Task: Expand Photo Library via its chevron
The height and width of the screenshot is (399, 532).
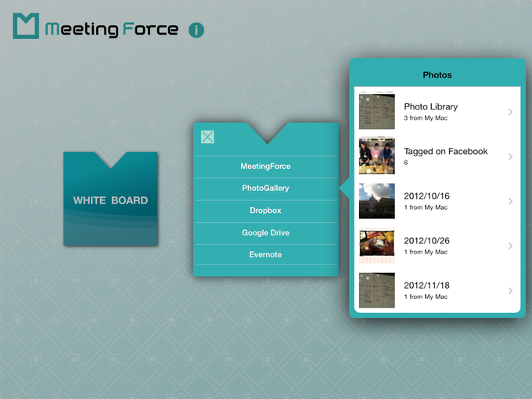Action: (511, 112)
